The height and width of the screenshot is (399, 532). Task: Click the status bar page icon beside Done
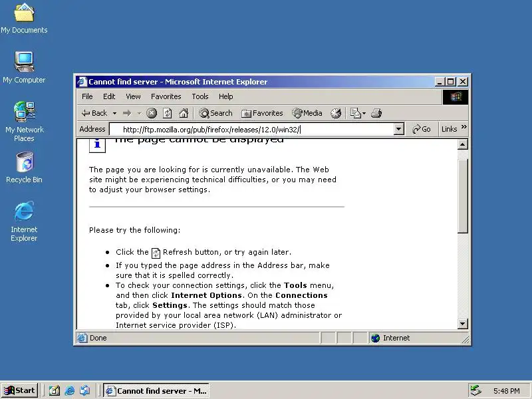[82, 338]
